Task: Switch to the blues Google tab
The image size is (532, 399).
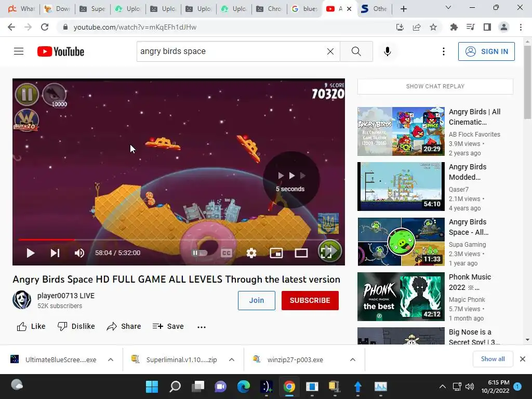Action: tap(304, 9)
